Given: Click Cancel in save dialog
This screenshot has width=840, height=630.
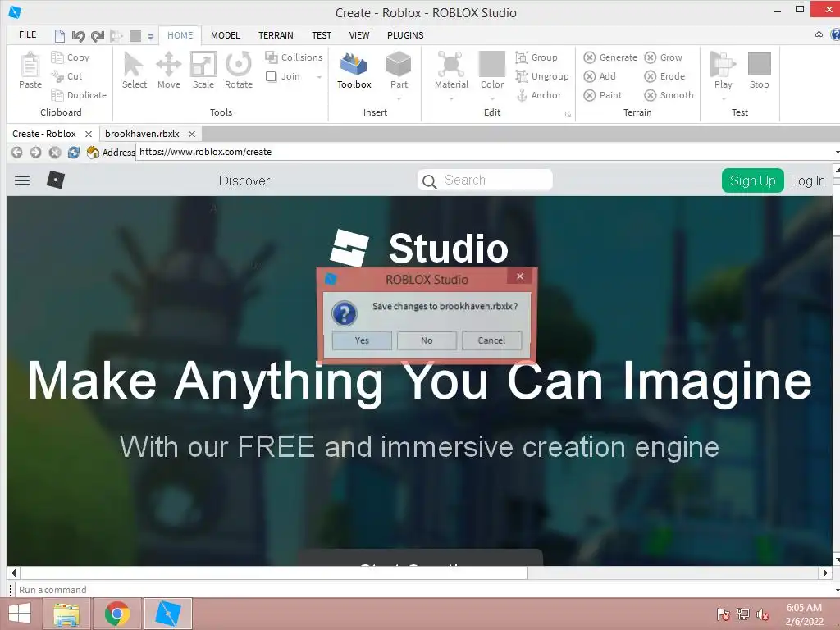Looking at the screenshot, I should click(492, 340).
